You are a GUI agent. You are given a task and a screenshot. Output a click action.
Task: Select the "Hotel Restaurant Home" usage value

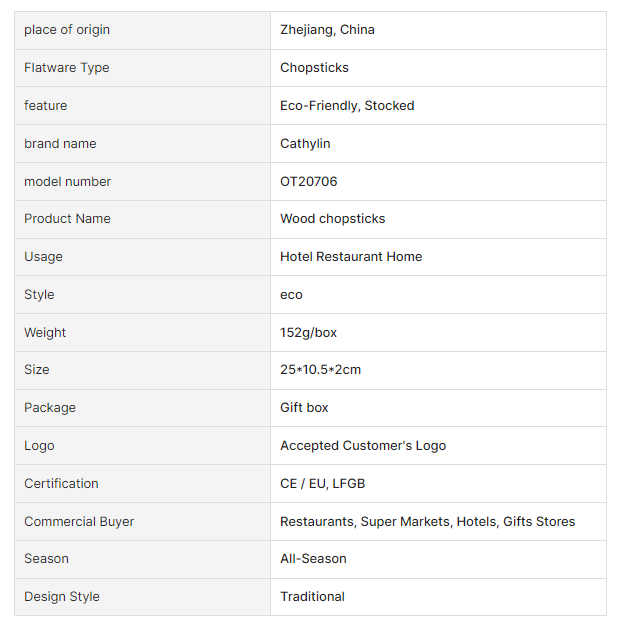coord(351,257)
